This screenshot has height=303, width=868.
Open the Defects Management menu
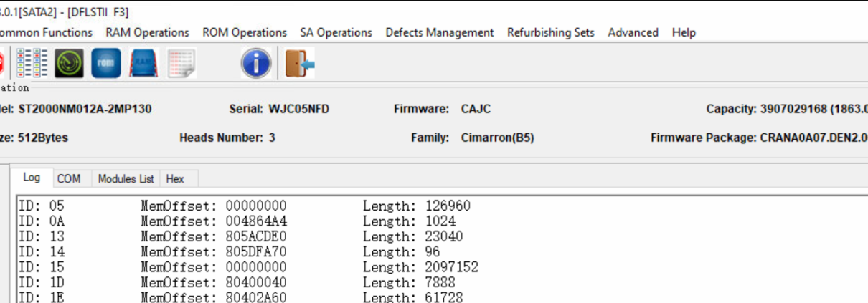(439, 32)
